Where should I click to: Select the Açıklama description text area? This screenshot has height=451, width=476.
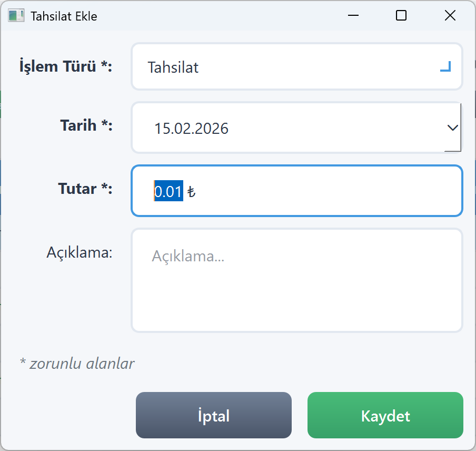pos(296,279)
